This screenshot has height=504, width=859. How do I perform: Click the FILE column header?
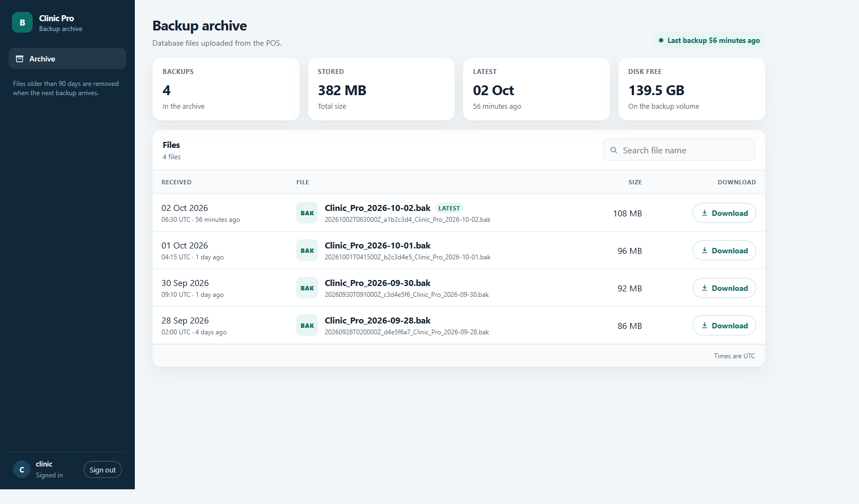point(303,182)
